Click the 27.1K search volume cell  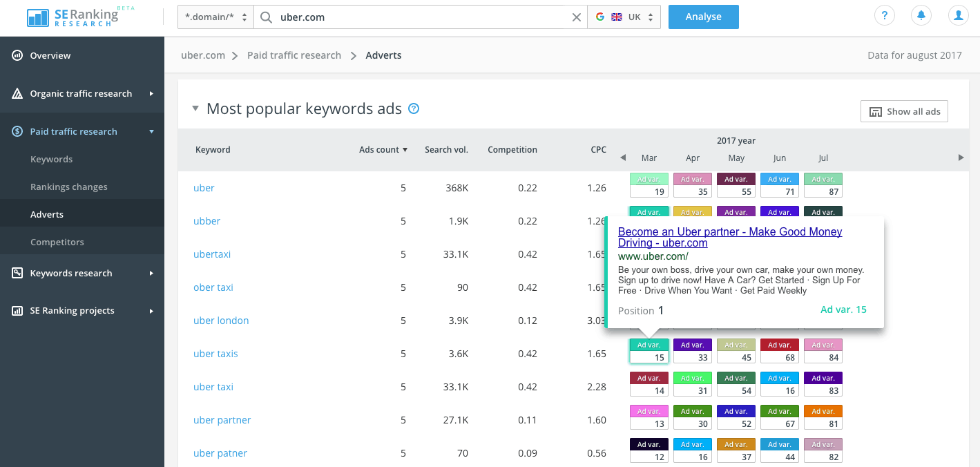click(x=455, y=420)
